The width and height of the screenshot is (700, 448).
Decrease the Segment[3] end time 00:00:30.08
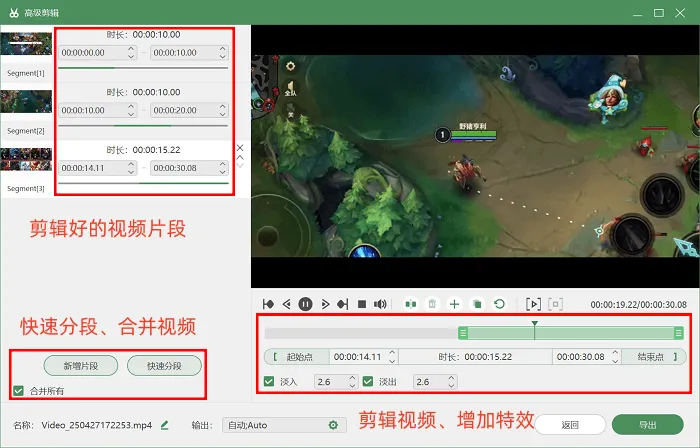[x=223, y=172]
